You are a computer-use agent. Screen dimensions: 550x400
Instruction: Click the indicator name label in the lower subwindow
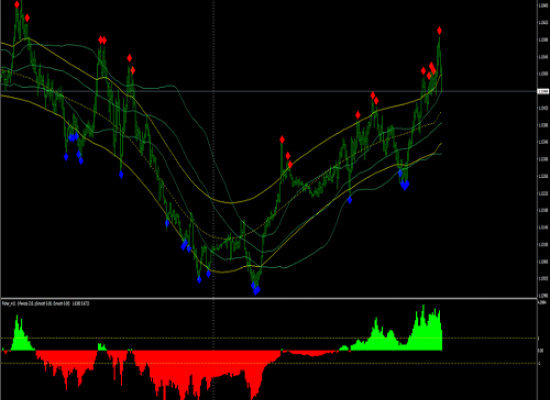46,303
